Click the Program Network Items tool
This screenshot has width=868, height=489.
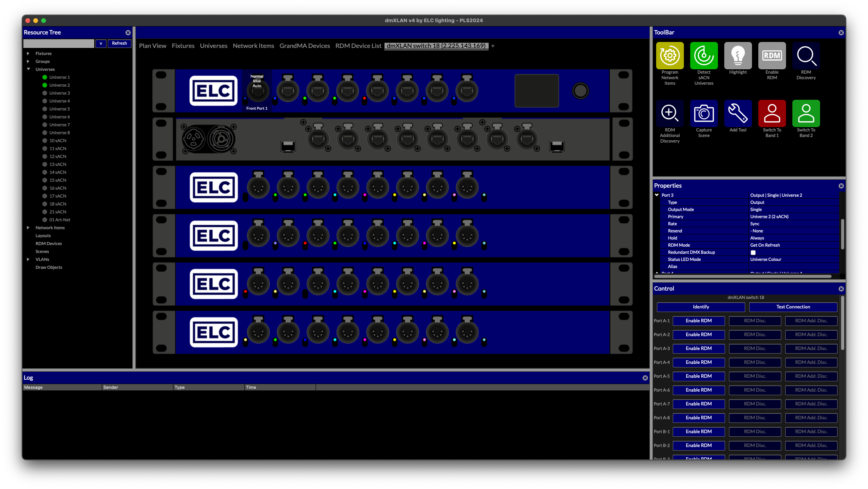click(x=670, y=56)
